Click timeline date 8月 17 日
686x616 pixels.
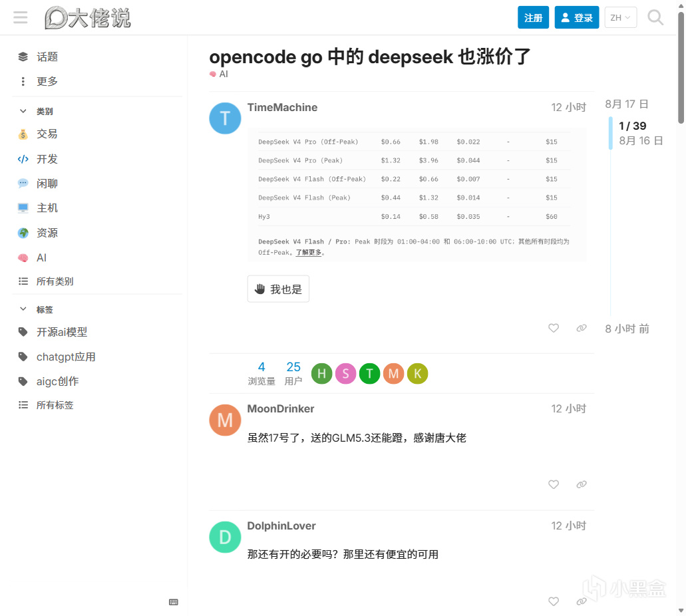pos(627,104)
